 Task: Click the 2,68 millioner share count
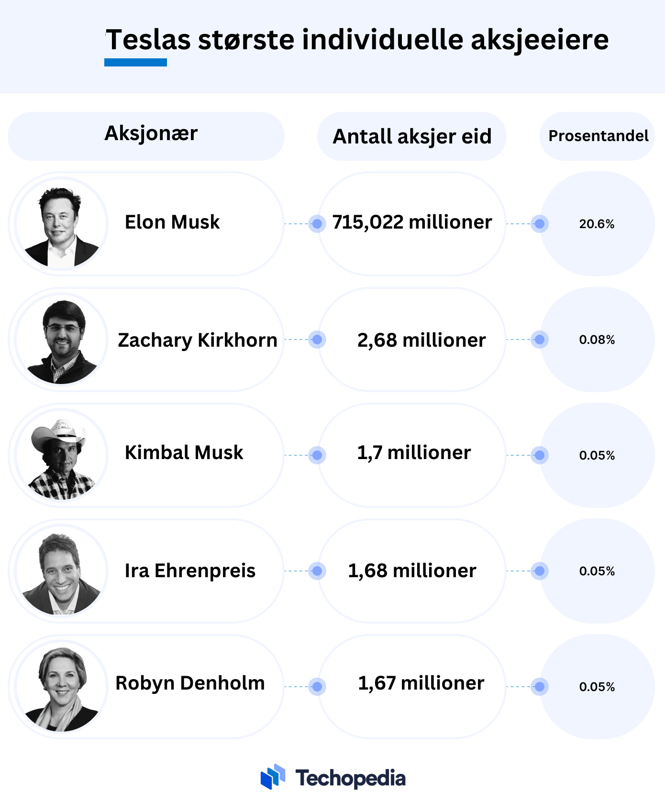[421, 340]
